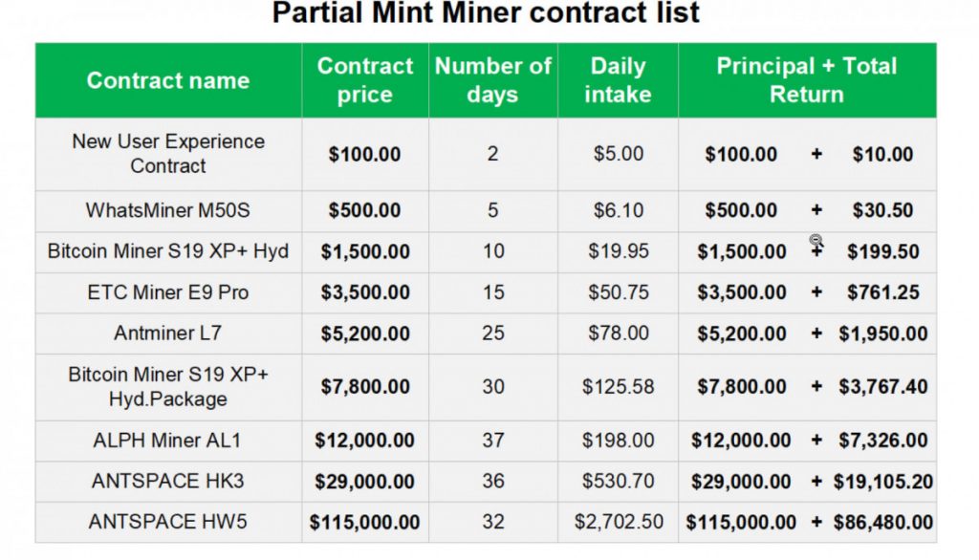Select the Bitcoin Miner S19 XP+ Hyd row
This screenshot has height=560, width=979.
point(486,251)
